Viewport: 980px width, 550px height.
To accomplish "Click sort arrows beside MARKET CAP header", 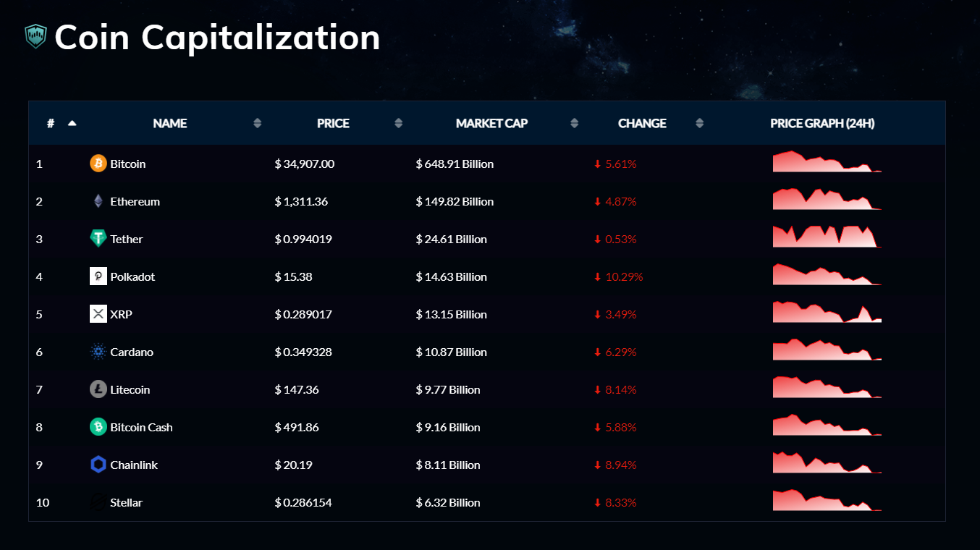I will point(574,123).
